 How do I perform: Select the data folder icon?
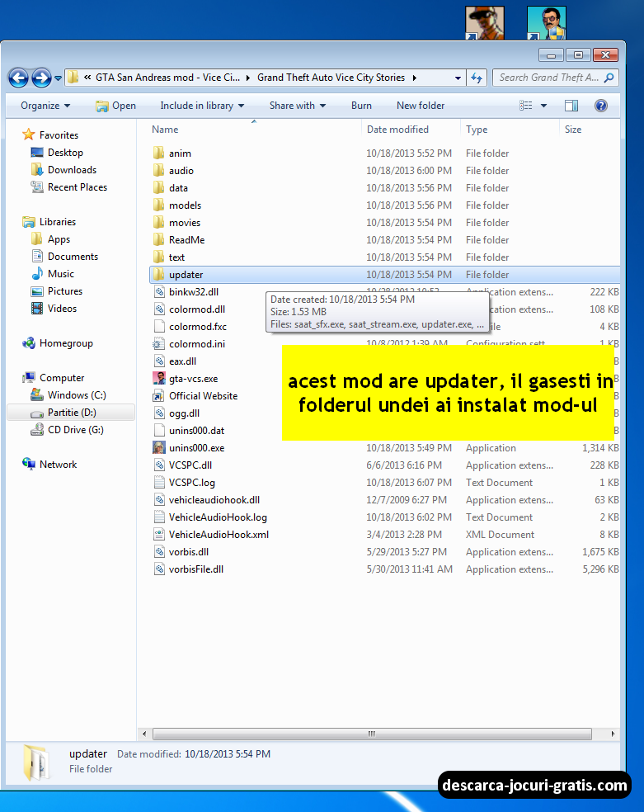[159, 188]
